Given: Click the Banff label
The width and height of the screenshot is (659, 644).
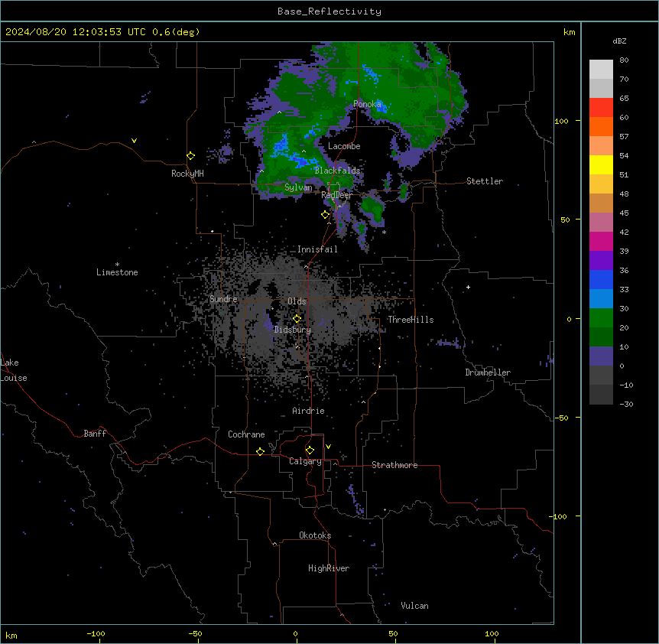Looking at the screenshot, I should pos(95,434).
